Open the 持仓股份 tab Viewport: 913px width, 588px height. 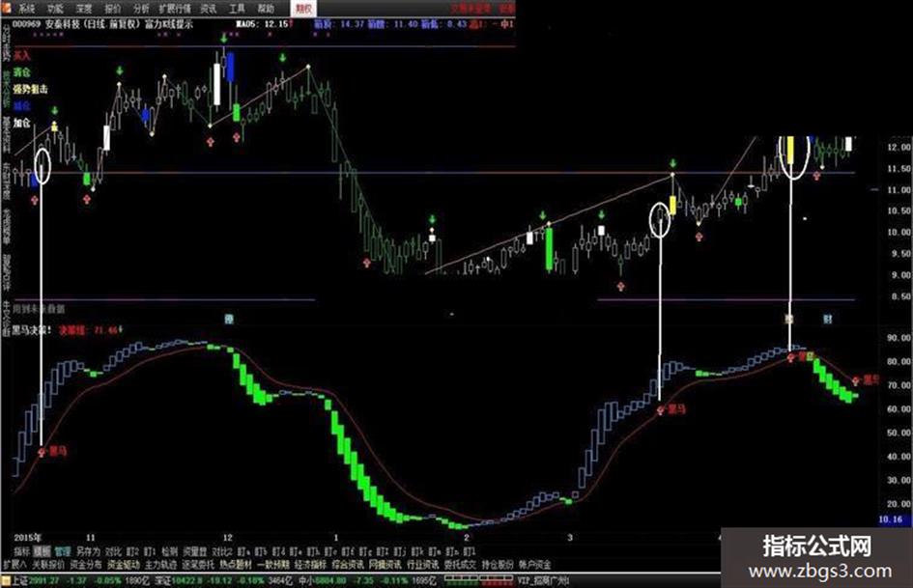coord(498,564)
